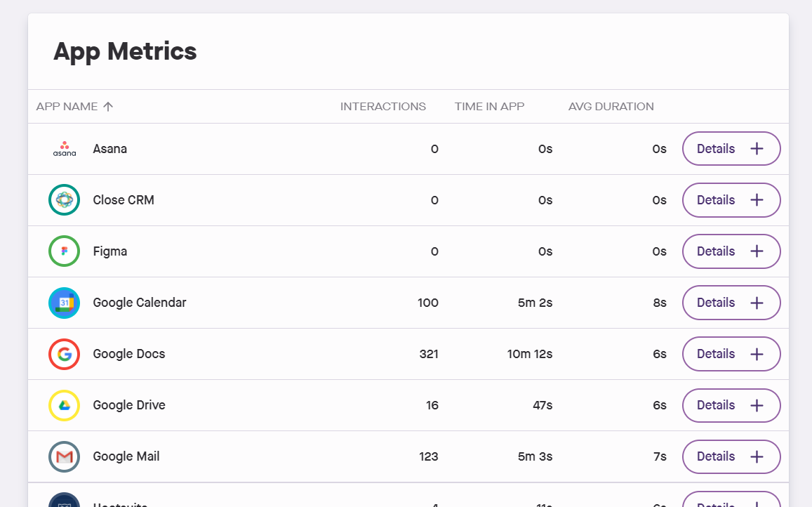Open Details for Google Docs

[731, 354]
